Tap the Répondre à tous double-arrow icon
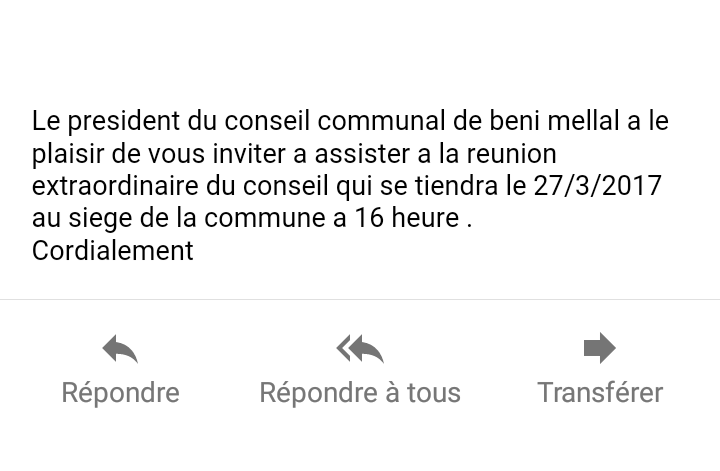720x471 pixels. pyautogui.click(x=360, y=348)
